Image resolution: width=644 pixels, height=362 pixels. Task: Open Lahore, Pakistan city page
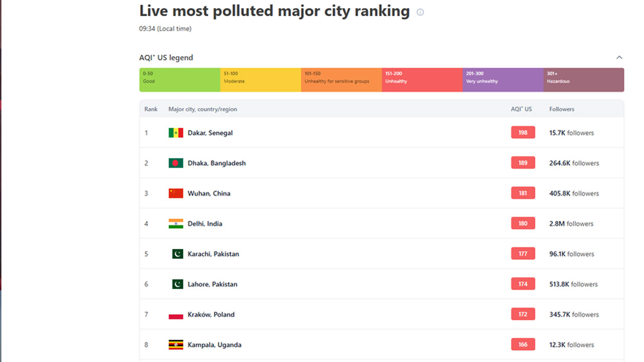212,284
